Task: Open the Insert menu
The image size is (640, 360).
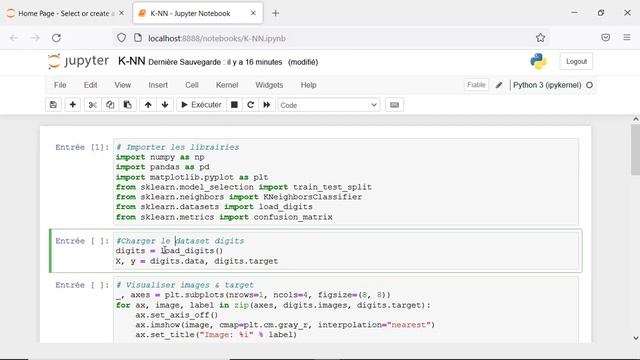Action: tap(158, 85)
